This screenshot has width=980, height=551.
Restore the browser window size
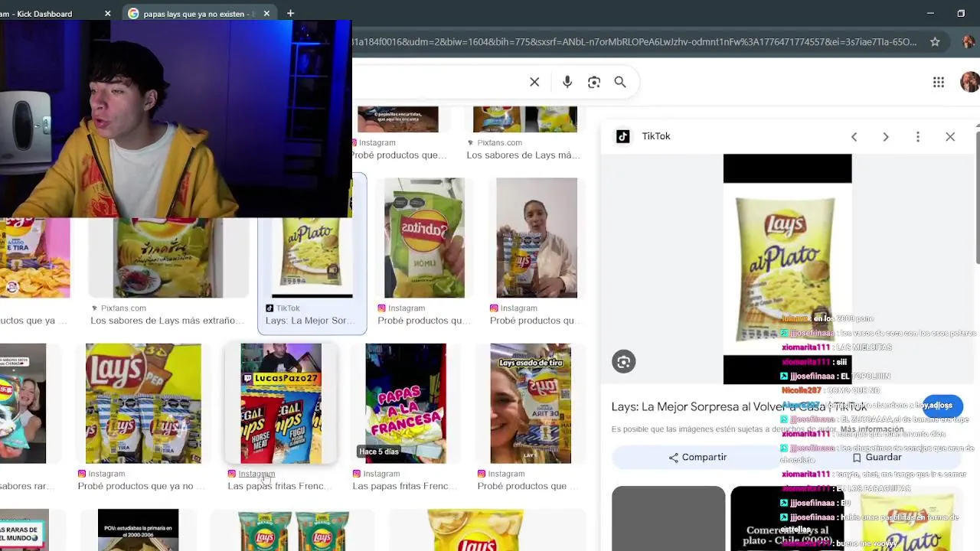(x=961, y=13)
